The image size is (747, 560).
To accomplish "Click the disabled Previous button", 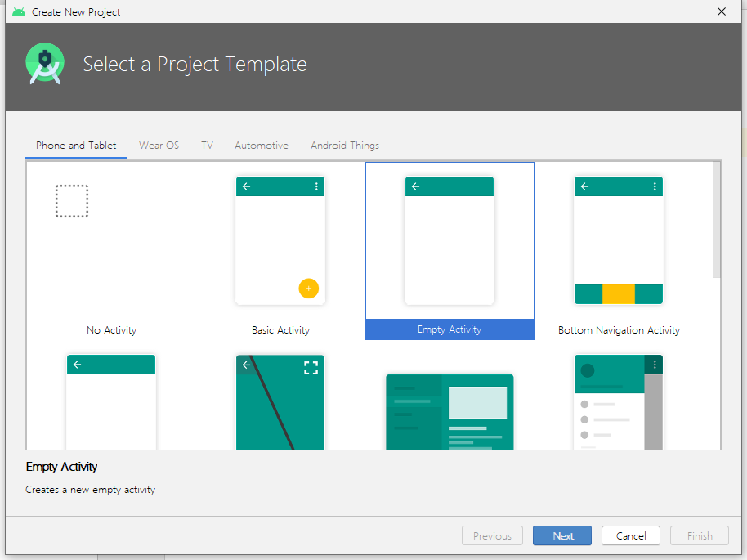I will [492, 535].
